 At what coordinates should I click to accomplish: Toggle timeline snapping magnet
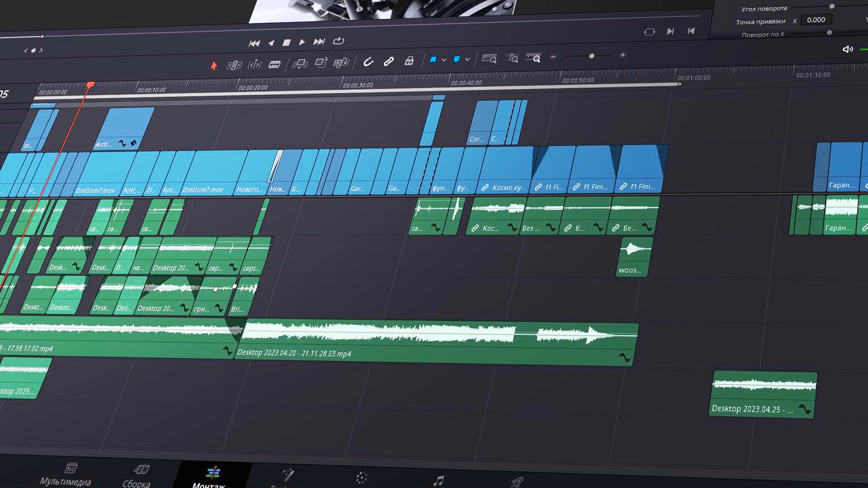(x=368, y=62)
